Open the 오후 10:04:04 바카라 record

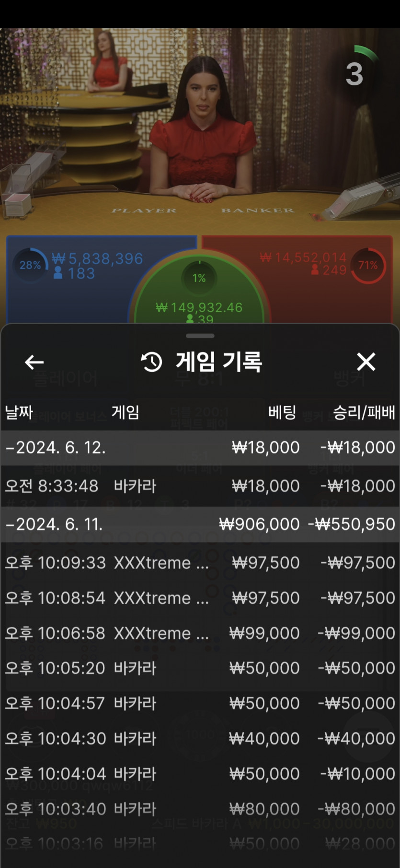coord(200,774)
